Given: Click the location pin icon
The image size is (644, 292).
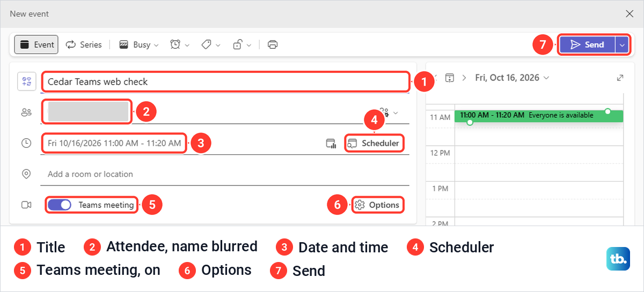Looking at the screenshot, I should pyautogui.click(x=26, y=174).
